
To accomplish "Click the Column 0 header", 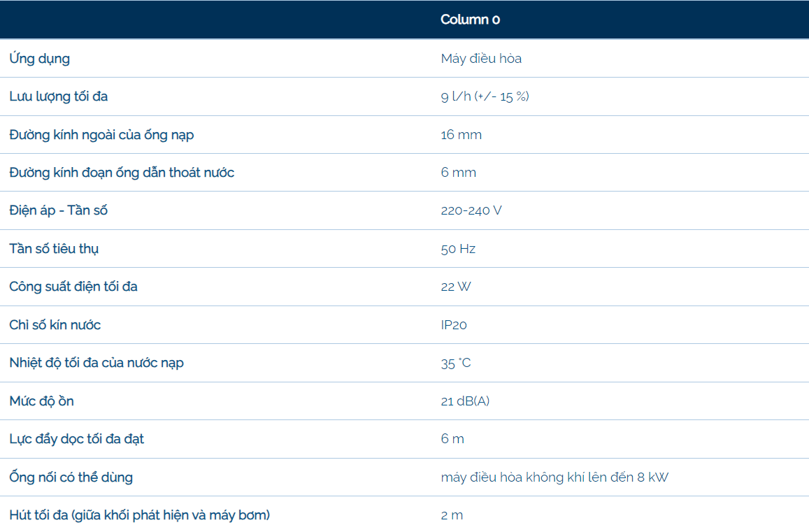I will 470,20.
